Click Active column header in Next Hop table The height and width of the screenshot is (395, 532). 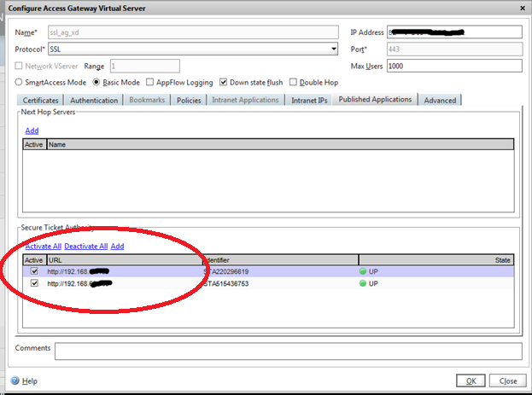[x=35, y=144]
